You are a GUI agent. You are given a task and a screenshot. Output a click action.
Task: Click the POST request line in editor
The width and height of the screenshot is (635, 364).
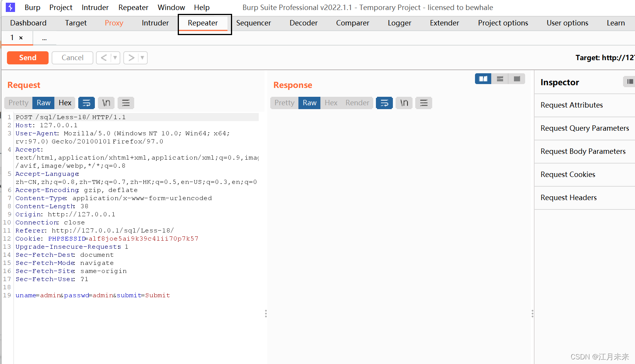pos(136,117)
